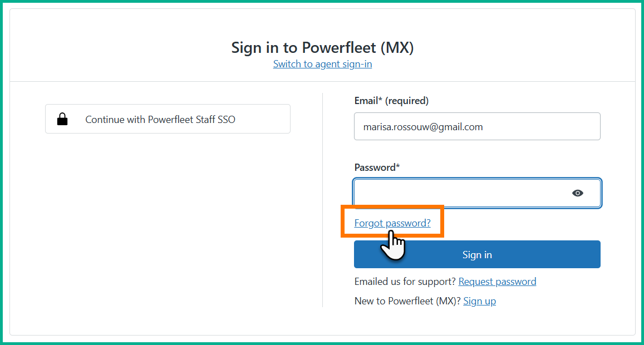Focus the Email input field
The width and height of the screenshot is (644, 345).
[x=477, y=127]
